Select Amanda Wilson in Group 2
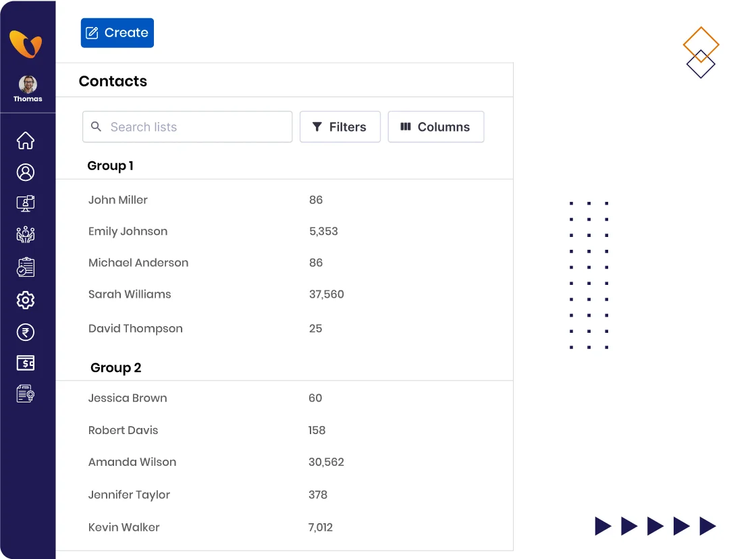This screenshot has width=756, height=559. click(x=132, y=462)
